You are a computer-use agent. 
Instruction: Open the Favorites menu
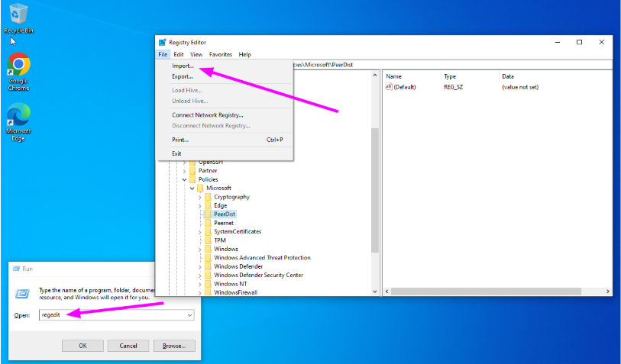(x=221, y=55)
